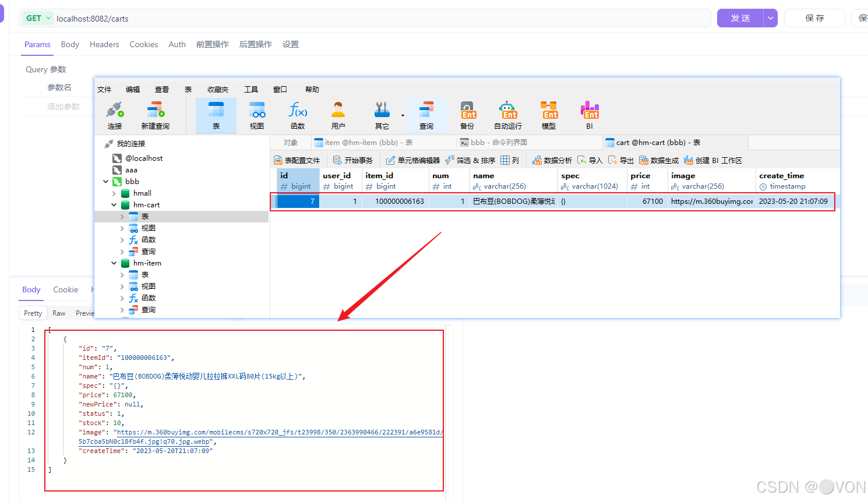Open Data Generation (数据生成)
This screenshot has width=868, height=502.
click(x=659, y=160)
